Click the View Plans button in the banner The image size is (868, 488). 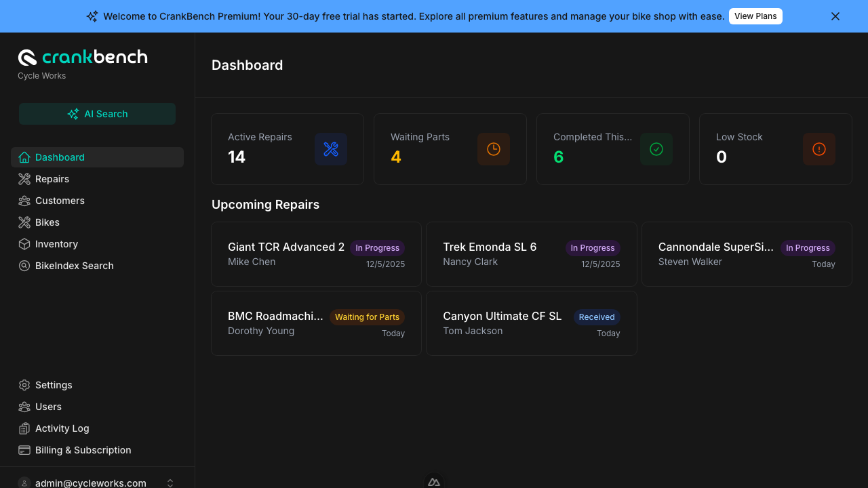pos(755,16)
